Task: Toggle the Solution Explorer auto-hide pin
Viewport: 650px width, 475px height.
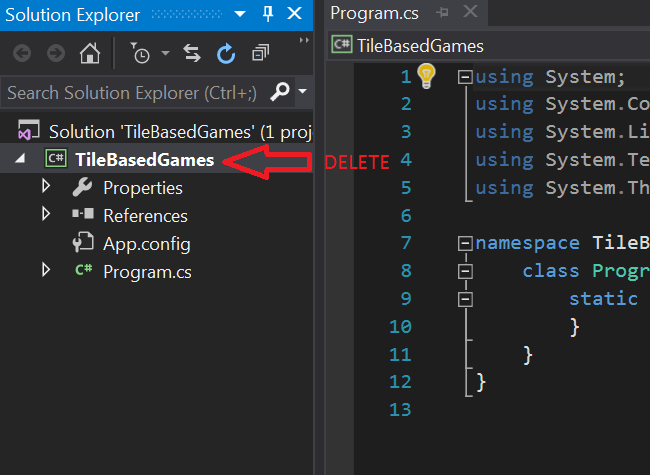Action: click(x=268, y=14)
